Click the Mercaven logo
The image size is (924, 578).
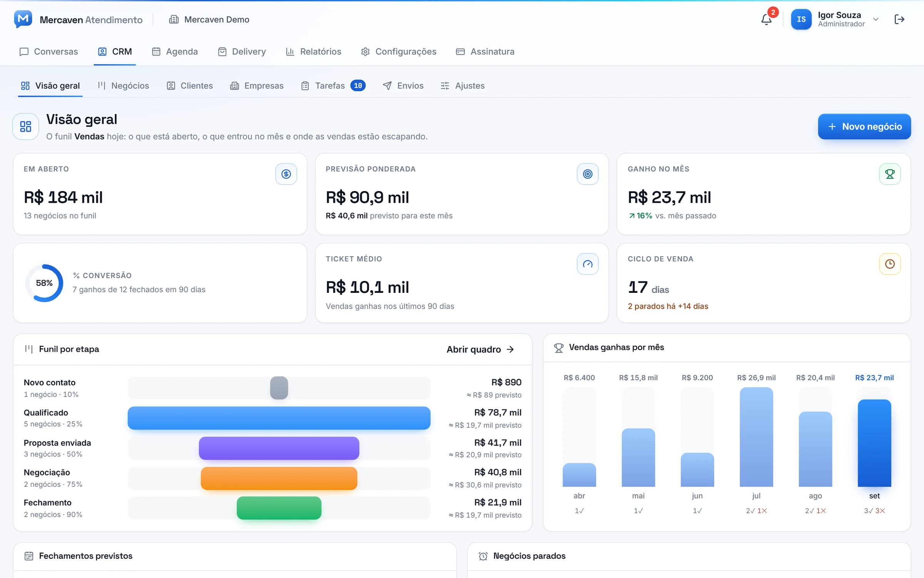click(23, 19)
